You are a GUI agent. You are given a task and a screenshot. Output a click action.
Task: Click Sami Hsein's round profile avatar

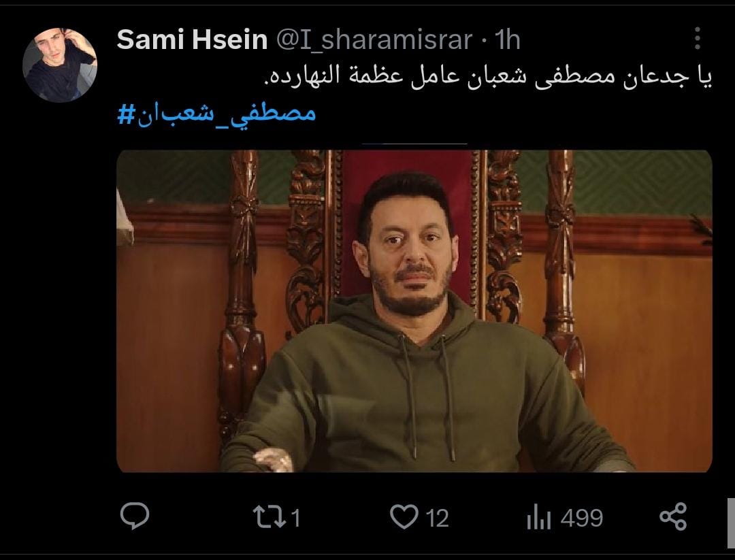point(60,65)
